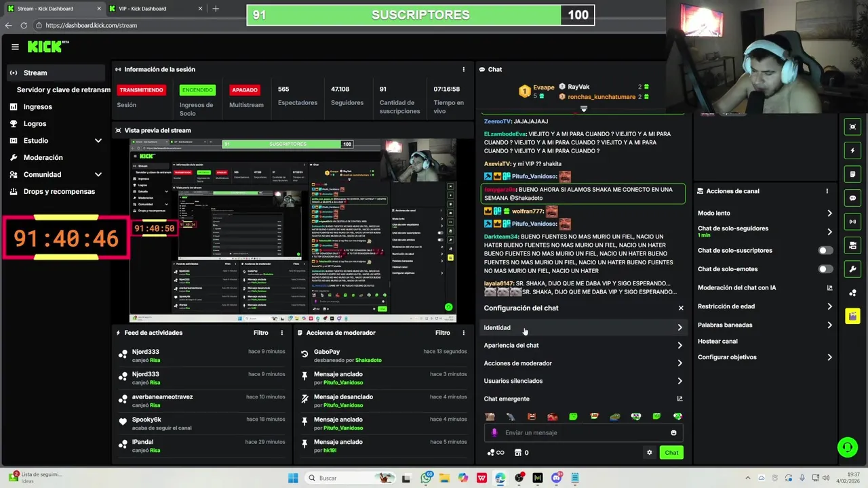
Task: Click the APAGADO multistream badge
Action: point(245,89)
